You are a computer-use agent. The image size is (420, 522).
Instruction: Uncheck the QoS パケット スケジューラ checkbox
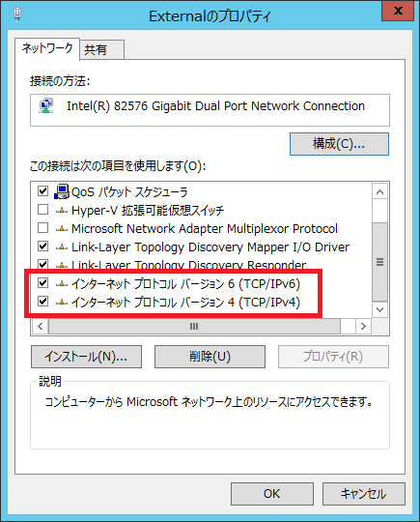[42, 191]
